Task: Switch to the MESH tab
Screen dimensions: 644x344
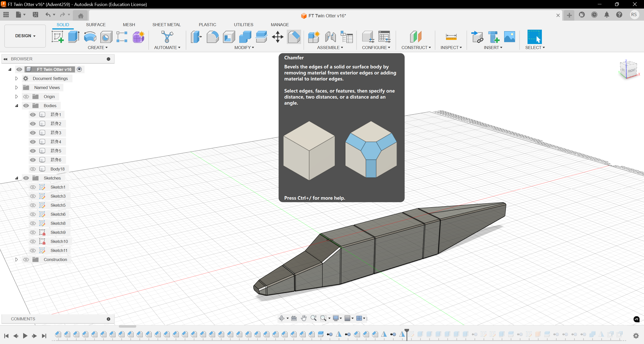Action: [129, 25]
